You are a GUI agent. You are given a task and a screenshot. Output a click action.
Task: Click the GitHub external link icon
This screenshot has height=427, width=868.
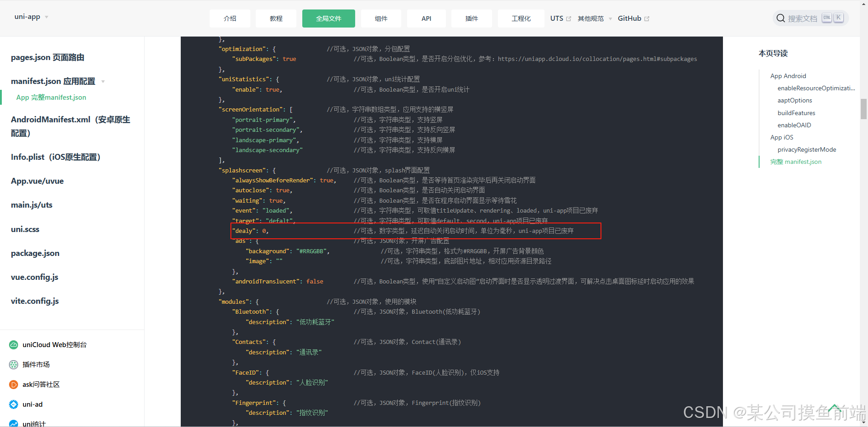647,19
